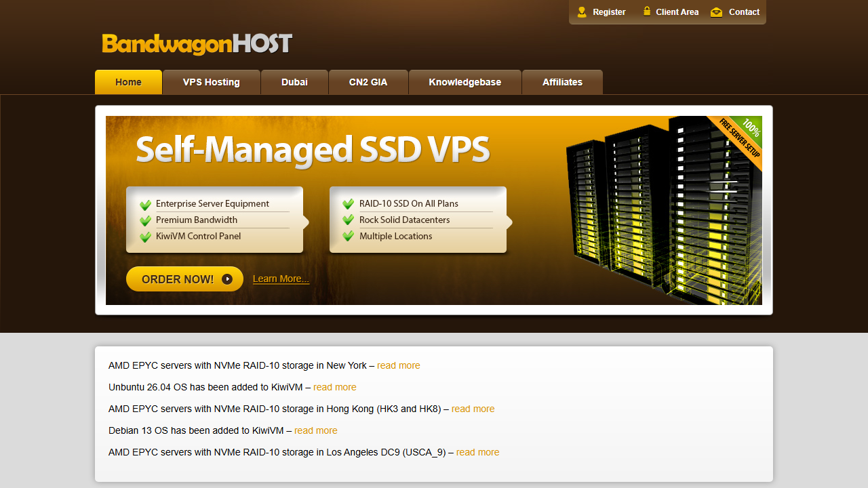Click the ORDER NOW! button
This screenshot has width=868, height=488.
(184, 279)
